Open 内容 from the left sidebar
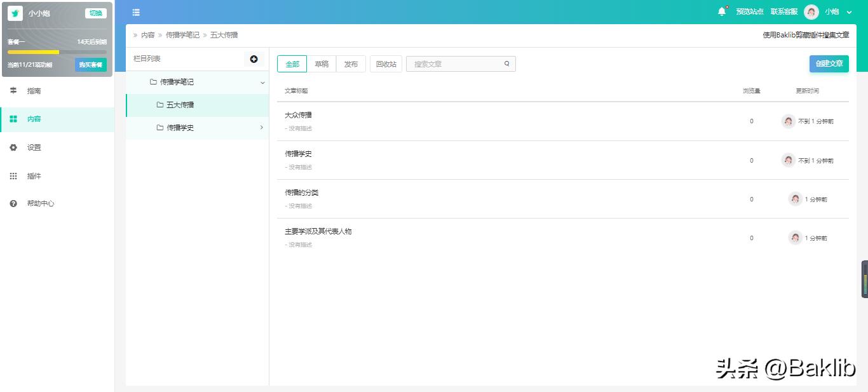The height and width of the screenshot is (392, 868). pyautogui.click(x=33, y=119)
